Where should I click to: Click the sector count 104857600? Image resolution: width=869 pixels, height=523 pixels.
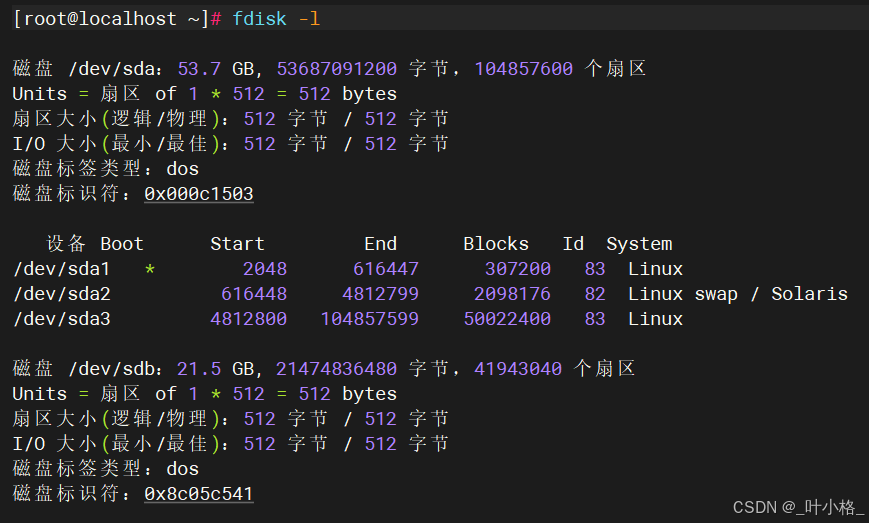pos(523,69)
